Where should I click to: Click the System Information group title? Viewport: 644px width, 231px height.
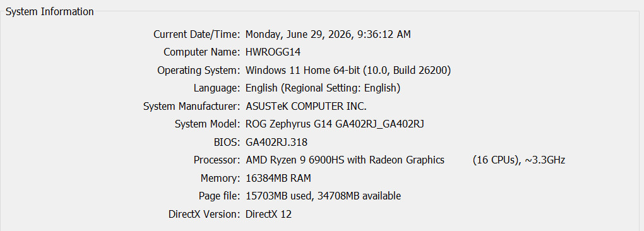50,12
